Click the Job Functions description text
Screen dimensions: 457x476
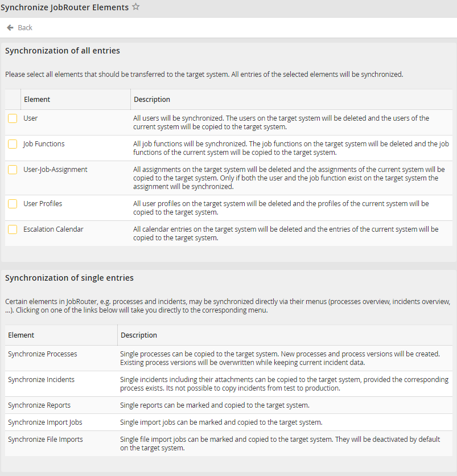(291, 148)
